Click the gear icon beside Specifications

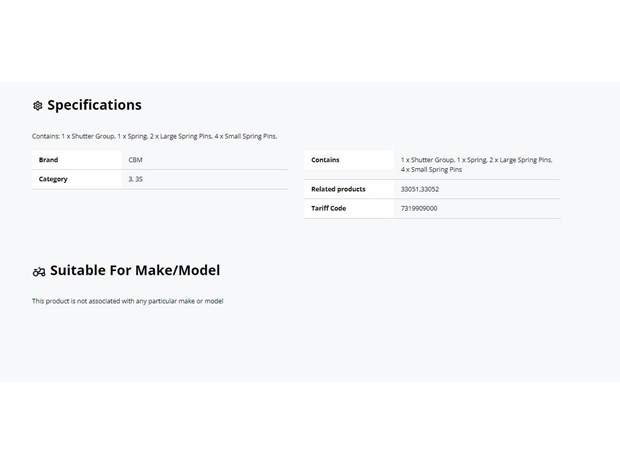coord(38,106)
